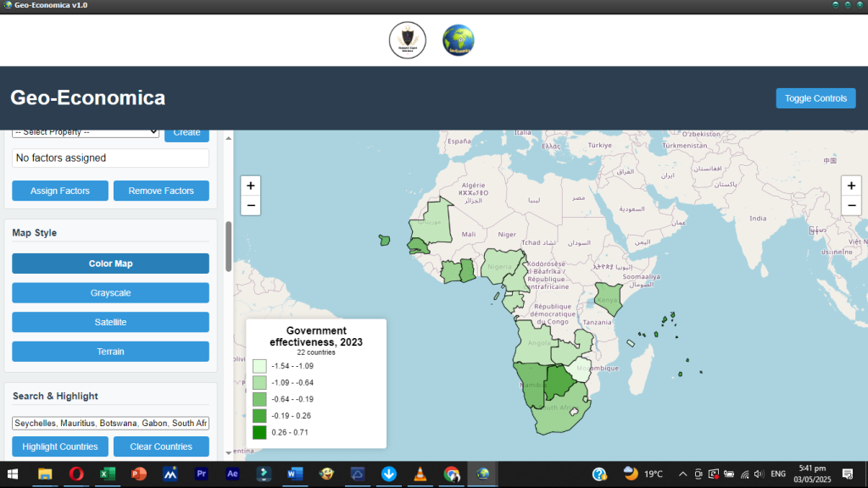Viewport: 868px width, 488px height.
Task: Click the left map zoom in button
Action: tap(250, 186)
